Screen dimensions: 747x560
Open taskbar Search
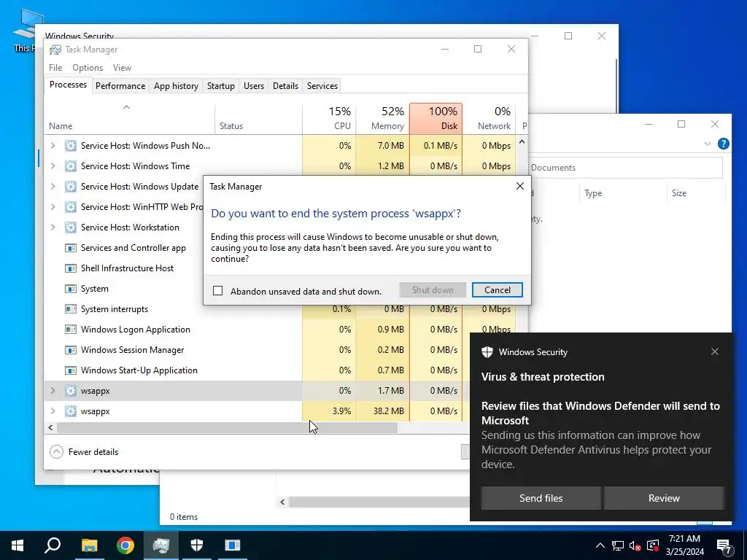53,545
